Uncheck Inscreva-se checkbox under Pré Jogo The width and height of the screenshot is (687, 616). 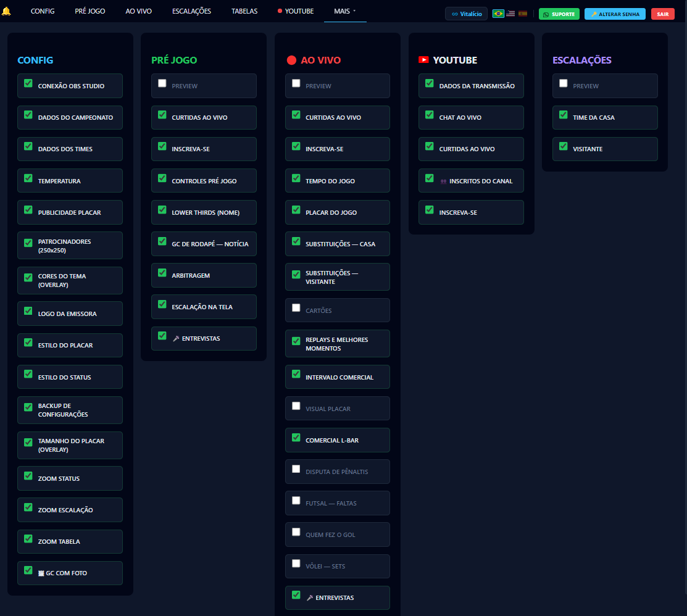[162, 146]
